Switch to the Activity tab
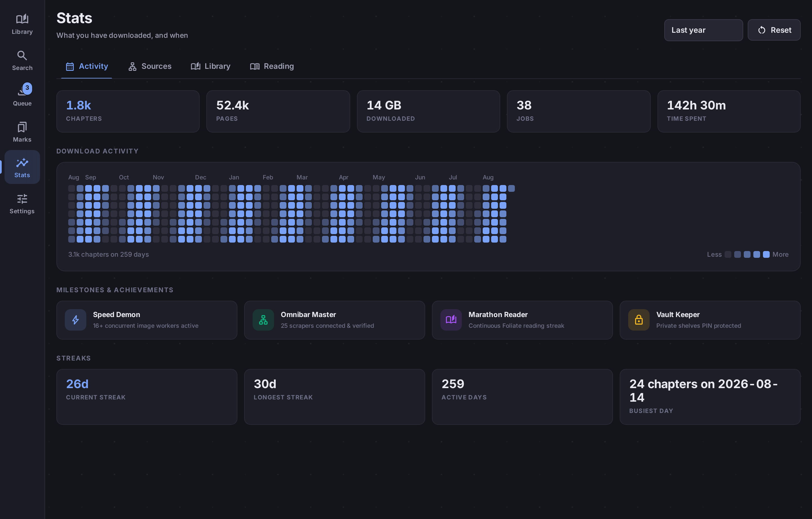The height and width of the screenshot is (519, 812). (x=87, y=66)
